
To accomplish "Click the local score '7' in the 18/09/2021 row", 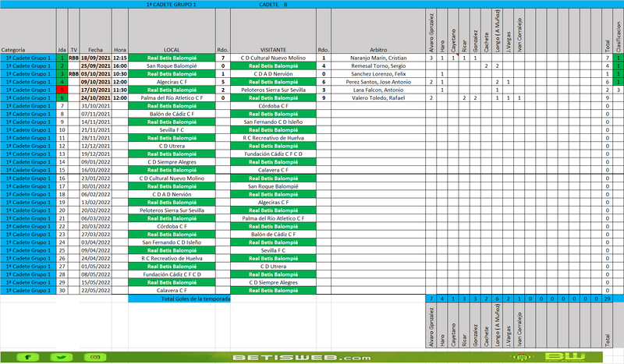I will 223,58.
